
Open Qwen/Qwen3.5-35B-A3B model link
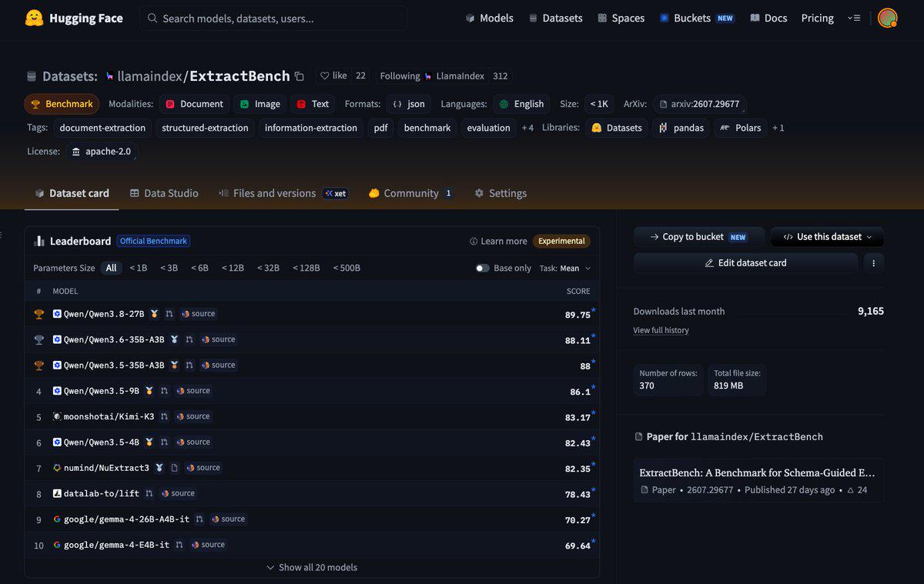click(x=114, y=365)
